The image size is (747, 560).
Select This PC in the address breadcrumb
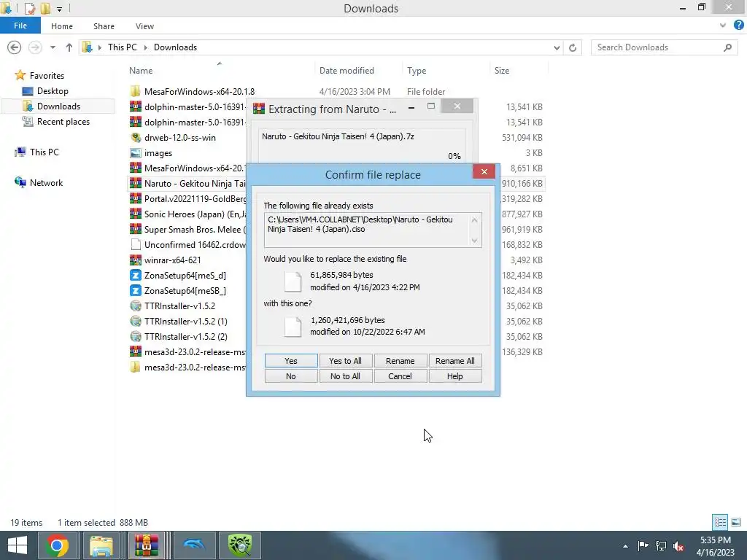[122, 47]
